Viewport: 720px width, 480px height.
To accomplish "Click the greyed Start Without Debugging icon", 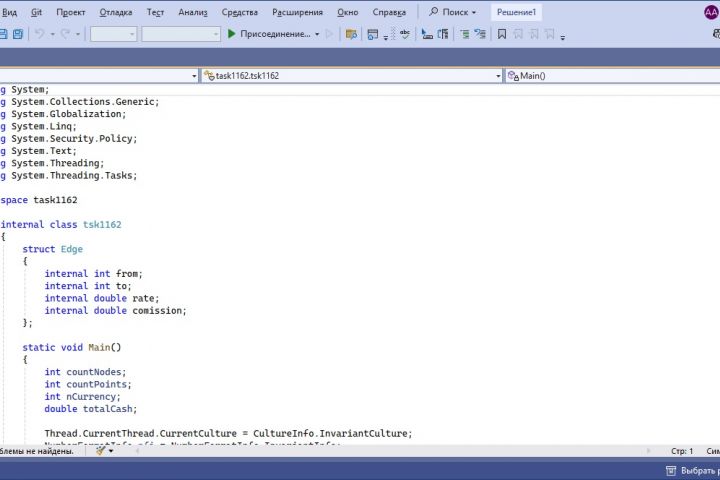I will coord(329,34).
